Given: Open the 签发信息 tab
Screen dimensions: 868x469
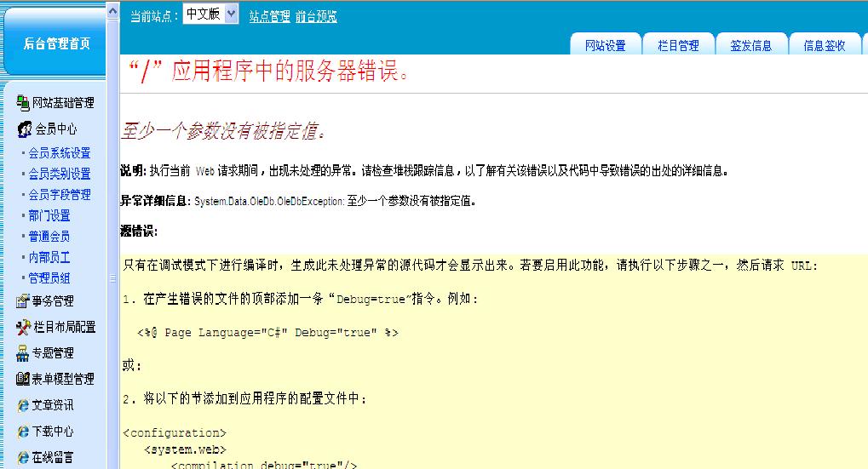Looking at the screenshot, I should (x=750, y=46).
